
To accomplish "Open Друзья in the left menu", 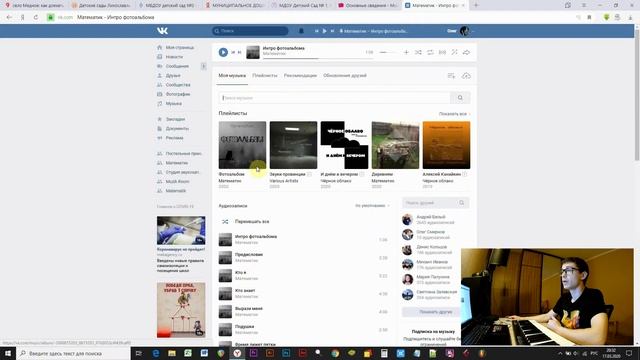I will click(173, 76).
